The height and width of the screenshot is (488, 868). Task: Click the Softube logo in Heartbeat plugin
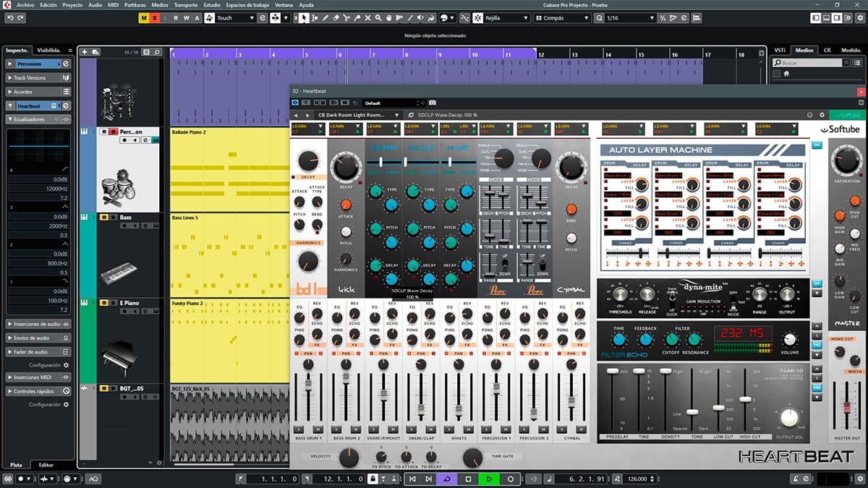[839, 130]
